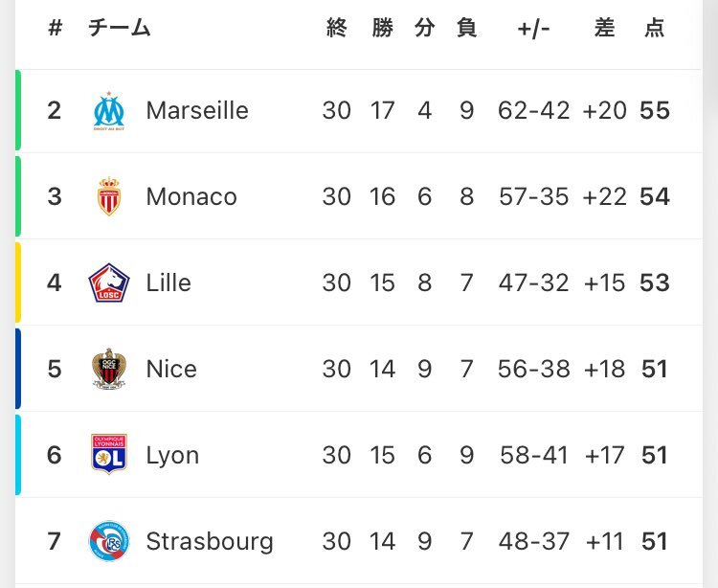The height and width of the screenshot is (588, 718).
Task: Select the Lille team name
Action: click(x=168, y=283)
